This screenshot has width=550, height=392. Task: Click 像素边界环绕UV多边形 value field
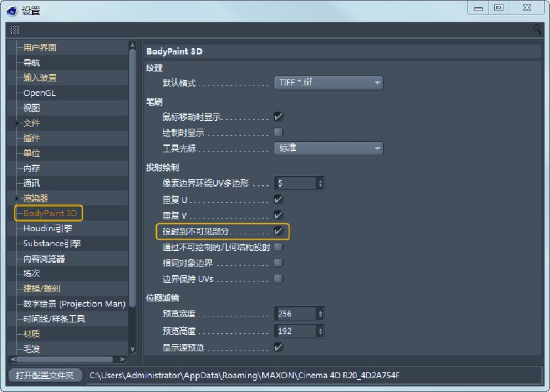[x=296, y=183]
